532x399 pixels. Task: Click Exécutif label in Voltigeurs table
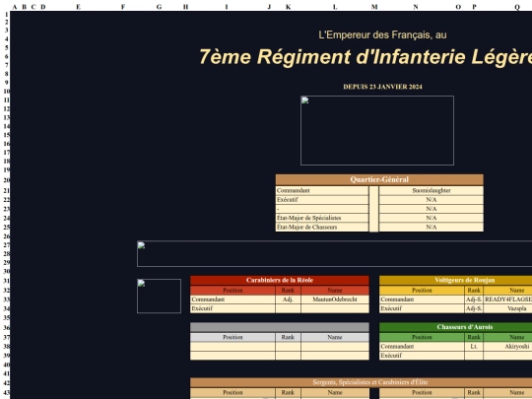pos(422,308)
